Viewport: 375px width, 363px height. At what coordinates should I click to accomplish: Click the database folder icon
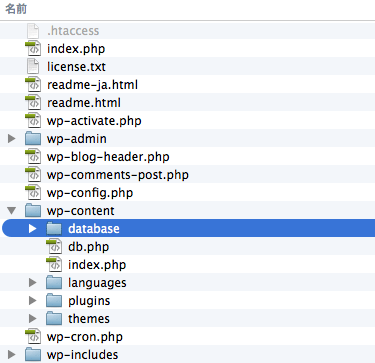54,229
